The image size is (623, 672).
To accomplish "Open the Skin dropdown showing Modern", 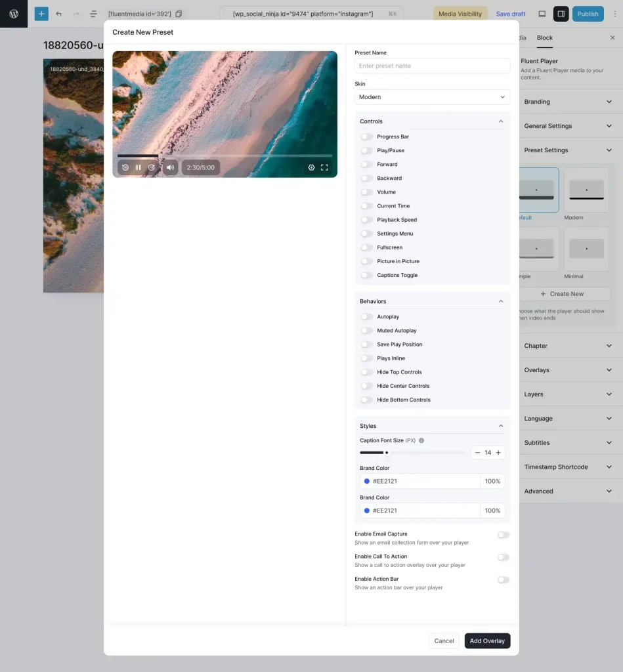I will point(432,96).
